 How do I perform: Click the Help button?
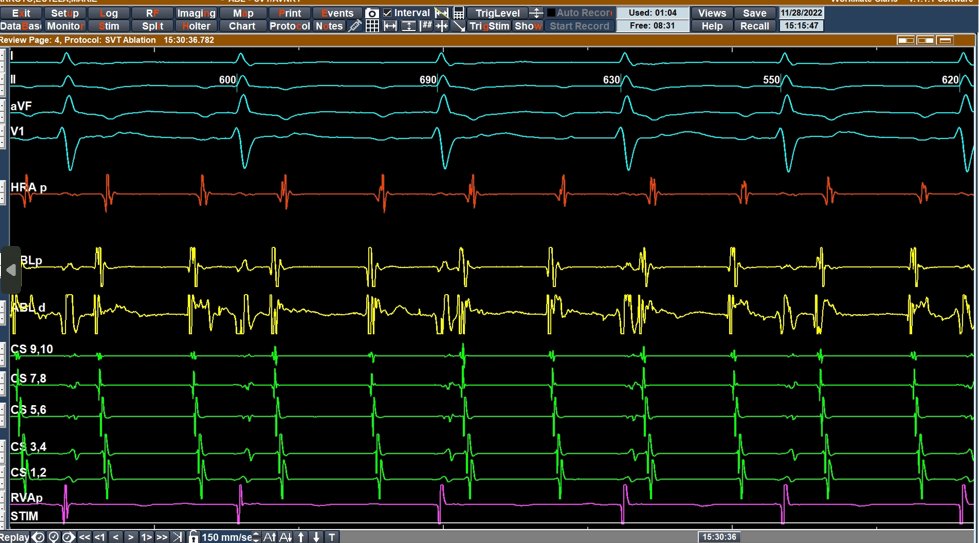712,26
